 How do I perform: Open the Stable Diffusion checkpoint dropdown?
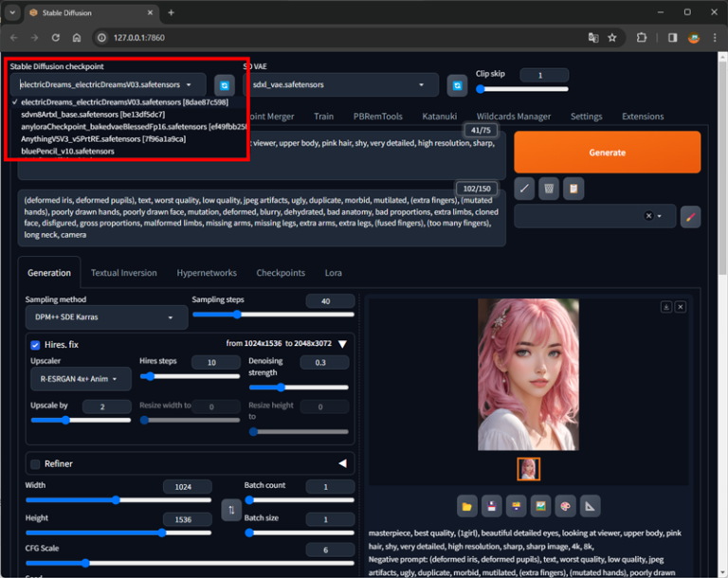pyautogui.click(x=108, y=85)
